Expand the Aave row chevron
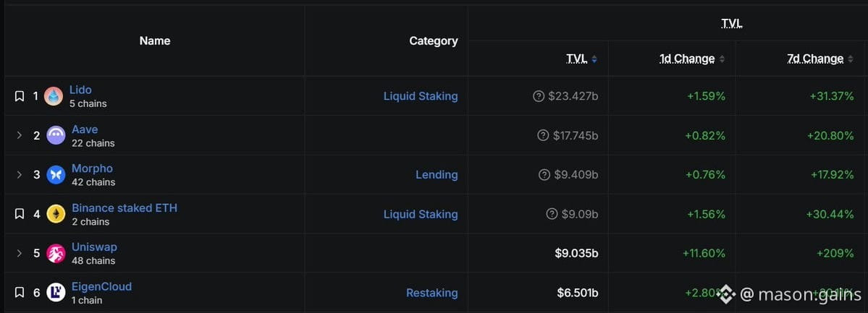The image size is (868, 313). point(20,135)
